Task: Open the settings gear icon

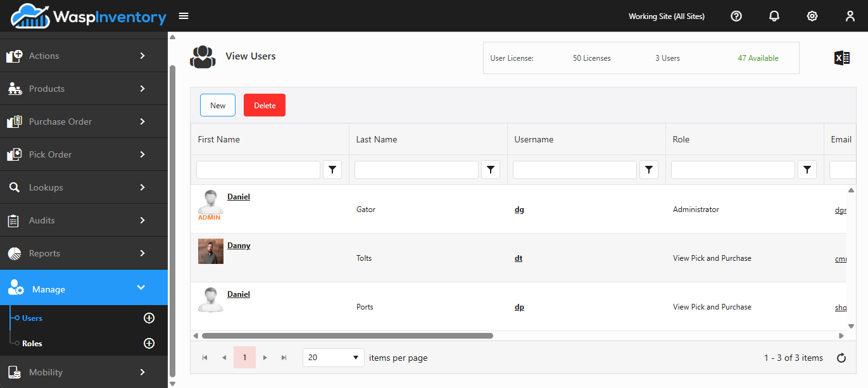Action: click(812, 16)
